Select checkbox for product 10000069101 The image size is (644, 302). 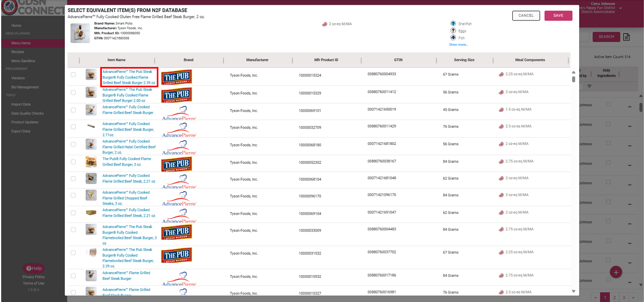point(73,110)
